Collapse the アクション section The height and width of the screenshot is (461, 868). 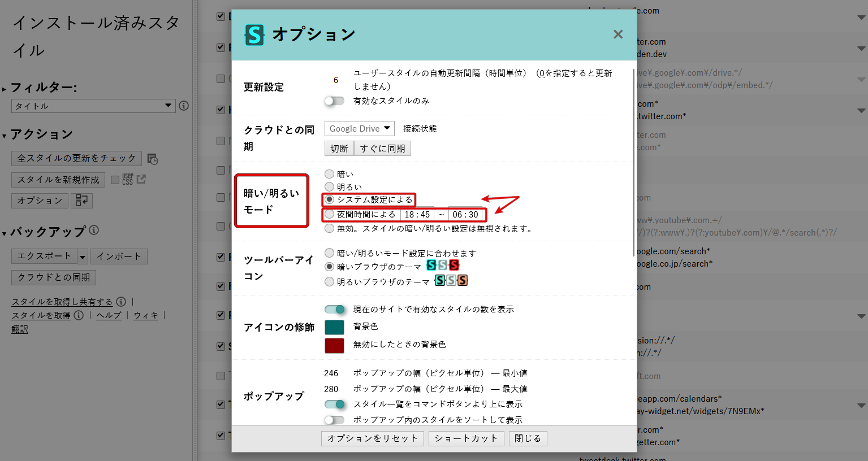click(x=4, y=136)
